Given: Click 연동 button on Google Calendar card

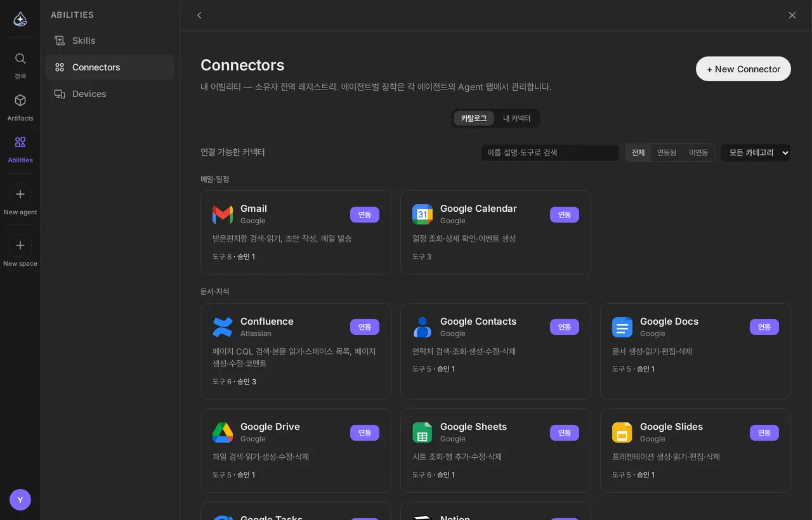Looking at the screenshot, I should click(565, 214).
